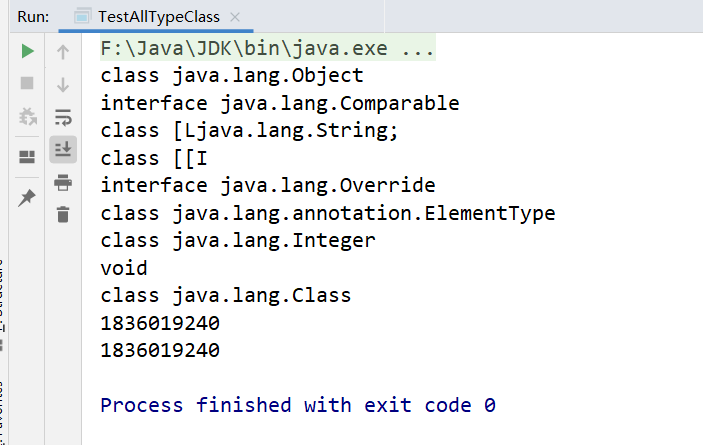Image resolution: width=703 pixels, height=445 pixels.
Task: Click the java.exe command line
Action: (267, 49)
